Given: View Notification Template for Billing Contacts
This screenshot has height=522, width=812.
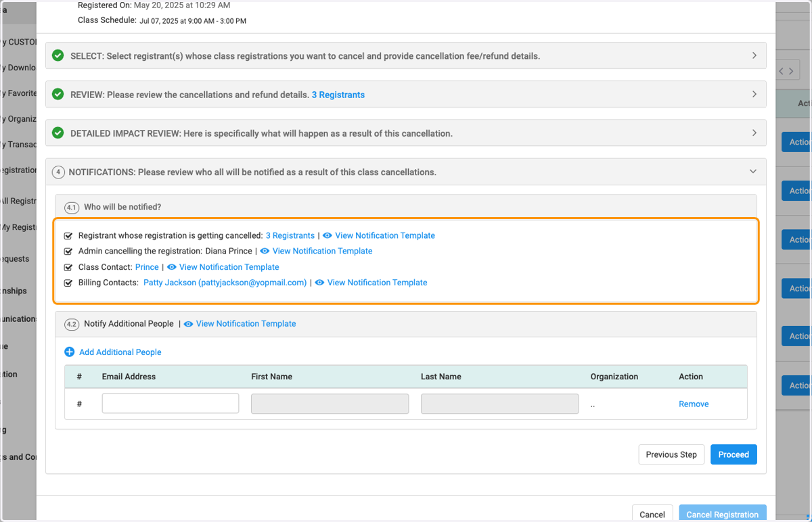Looking at the screenshot, I should pyautogui.click(x=378, y=283).
